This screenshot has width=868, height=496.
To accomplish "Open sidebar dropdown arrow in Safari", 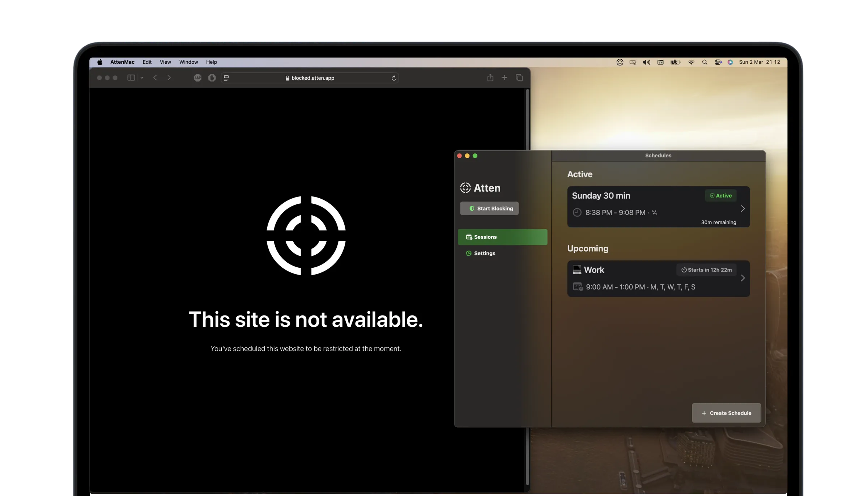I will (x=142, y=78).
